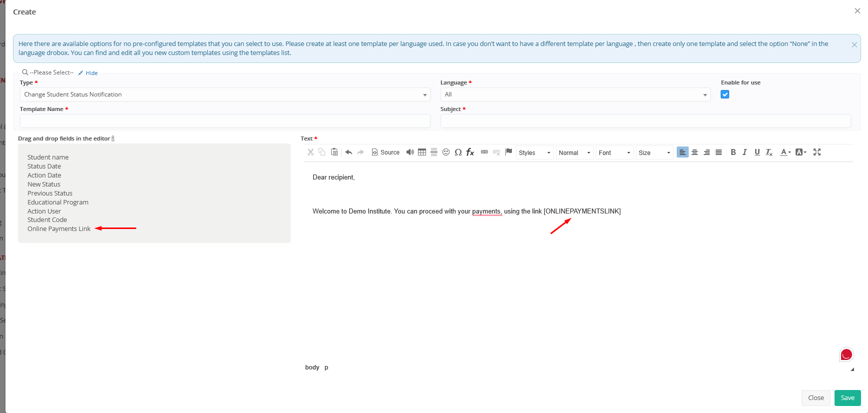Toggle italic formatting

tap(745, 152)
